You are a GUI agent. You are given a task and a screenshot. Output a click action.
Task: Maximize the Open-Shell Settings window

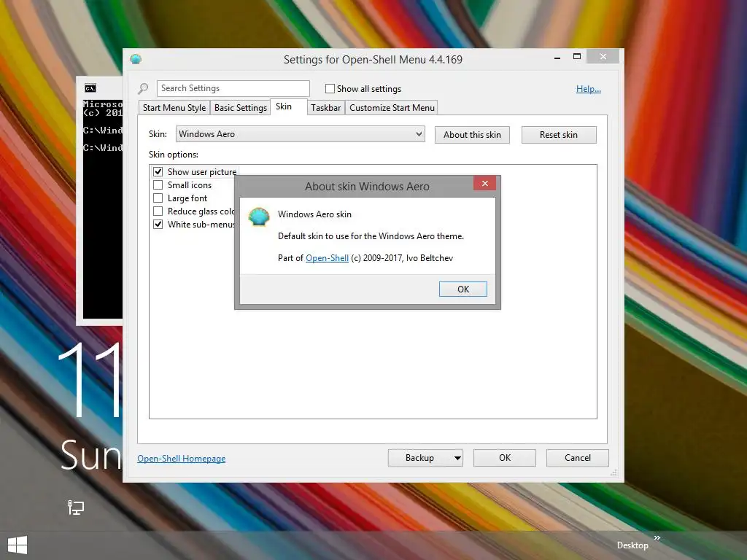point(577,57)
